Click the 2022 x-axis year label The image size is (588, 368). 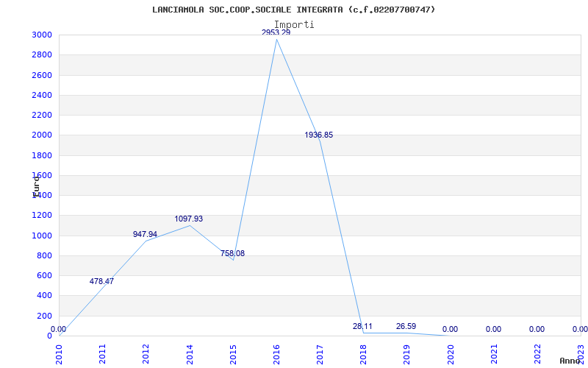coord(537,354)
